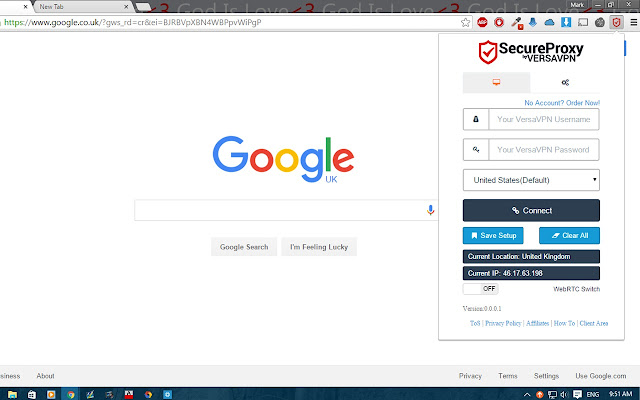
Task: Click the orange up-arrow tray icon
Action: point(540,394)
